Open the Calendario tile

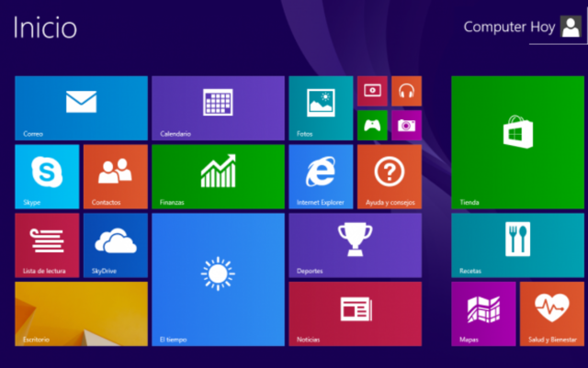click(219, 108)
